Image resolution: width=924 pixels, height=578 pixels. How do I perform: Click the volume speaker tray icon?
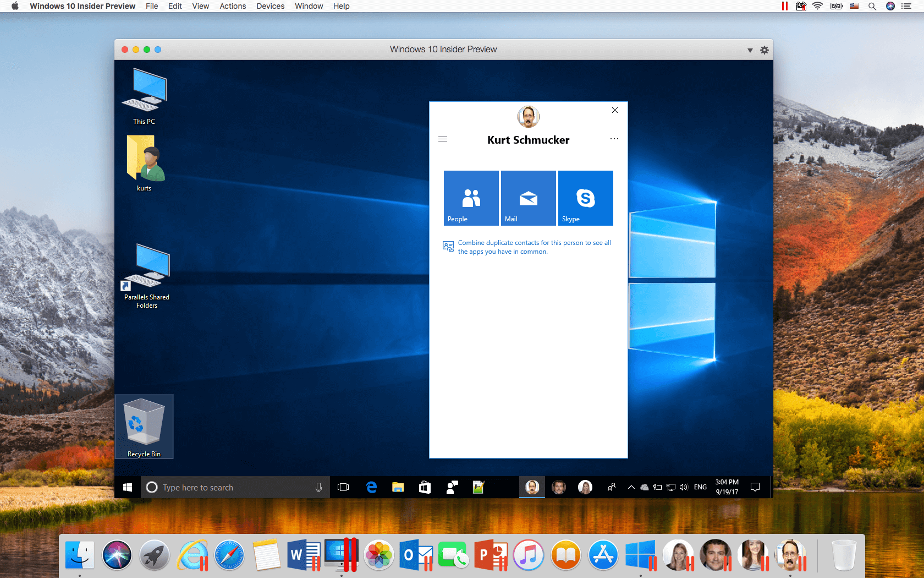pyautogui.click(x=684, y=487)
